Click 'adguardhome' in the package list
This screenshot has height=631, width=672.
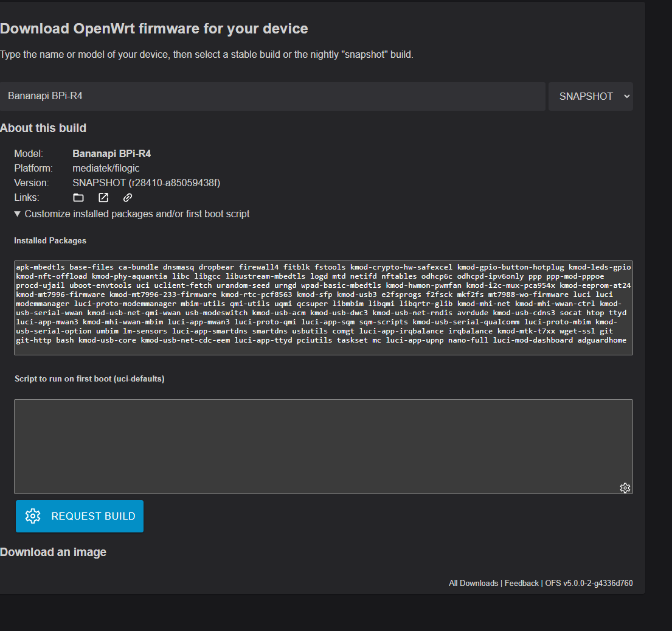pyautogui.click(x=601, y=340)
